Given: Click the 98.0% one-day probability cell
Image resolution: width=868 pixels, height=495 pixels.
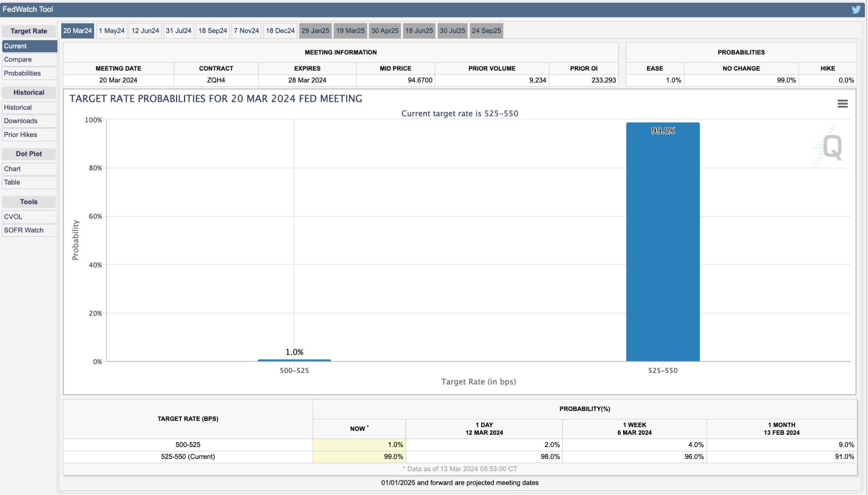Looking at the screenshot, I should 484,456.
